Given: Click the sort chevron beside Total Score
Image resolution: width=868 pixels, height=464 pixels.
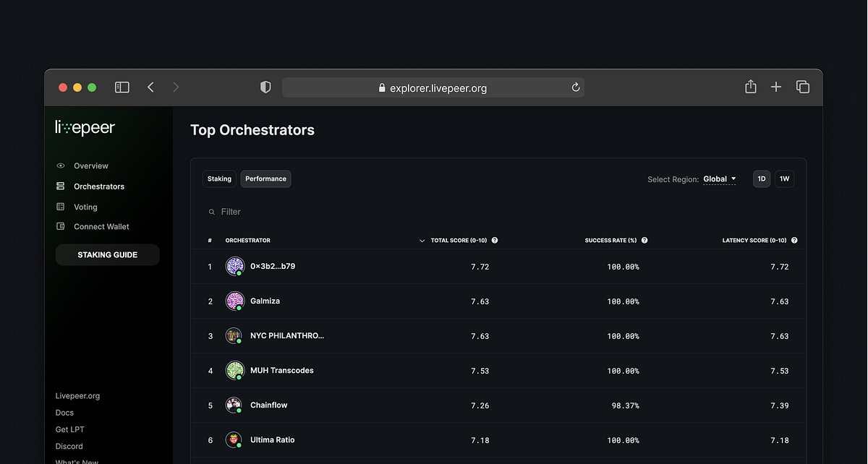Looking at the screenshot, I should point(422,240).
